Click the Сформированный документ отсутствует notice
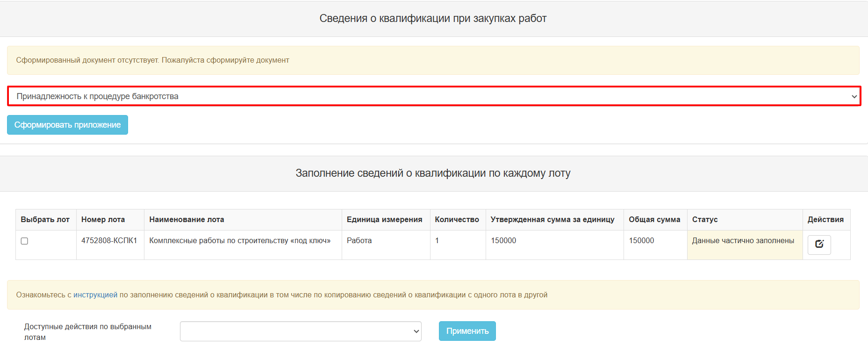 point(152,60)
